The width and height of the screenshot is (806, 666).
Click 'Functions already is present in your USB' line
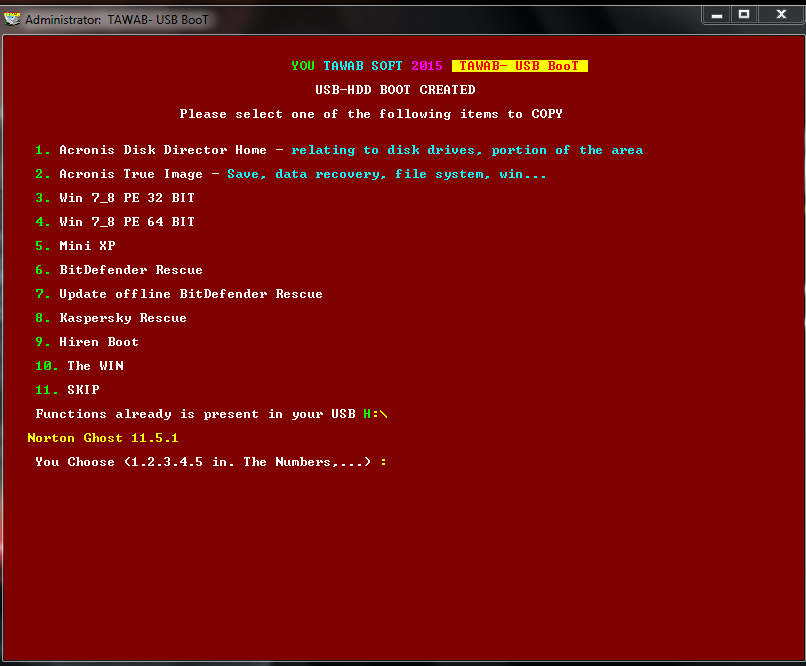[195, 414]
